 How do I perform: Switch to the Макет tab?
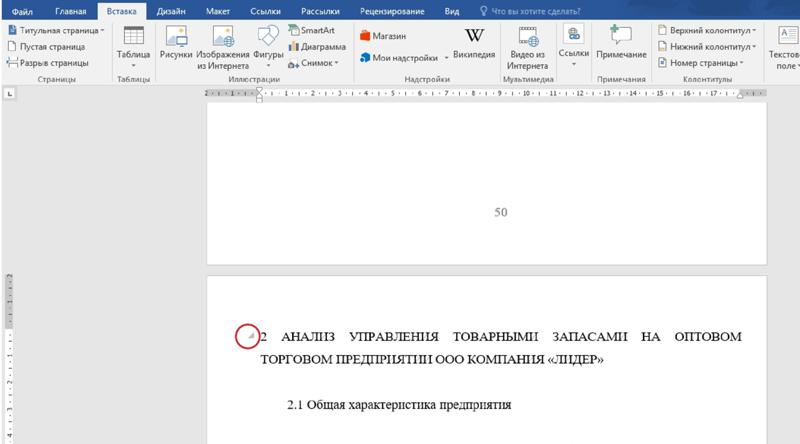(218, 11)
